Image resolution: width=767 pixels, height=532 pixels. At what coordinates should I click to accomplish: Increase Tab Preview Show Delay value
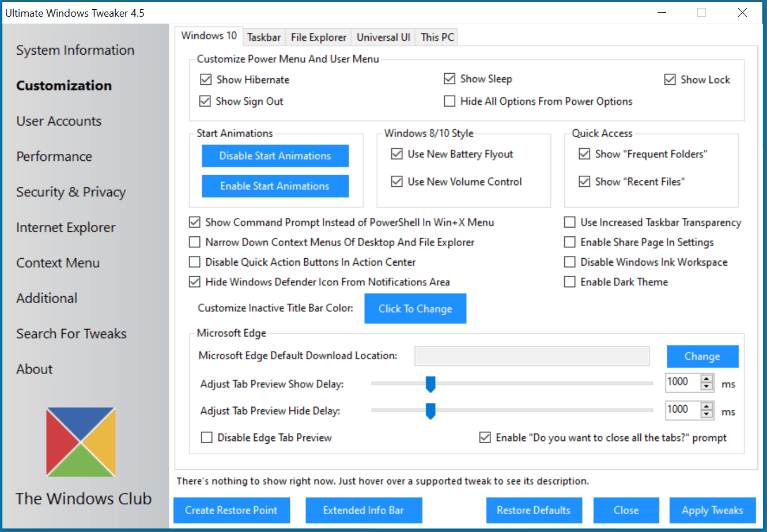707,379
